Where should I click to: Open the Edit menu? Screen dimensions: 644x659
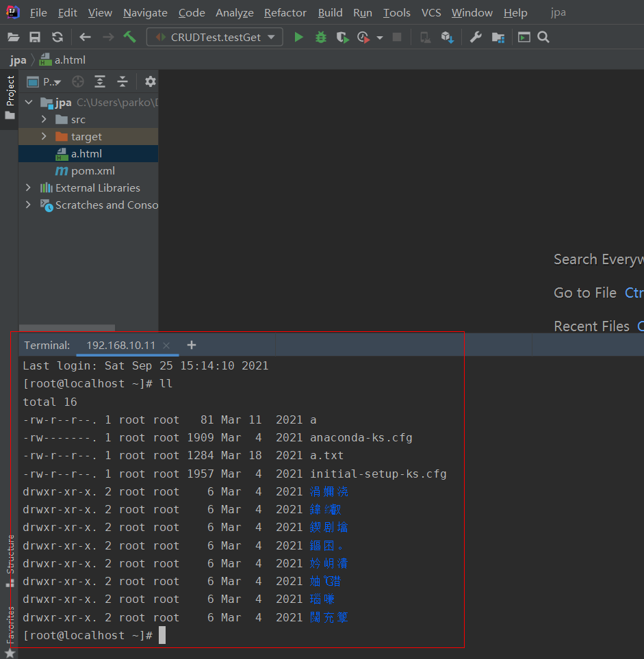click(x=67, y=13)
